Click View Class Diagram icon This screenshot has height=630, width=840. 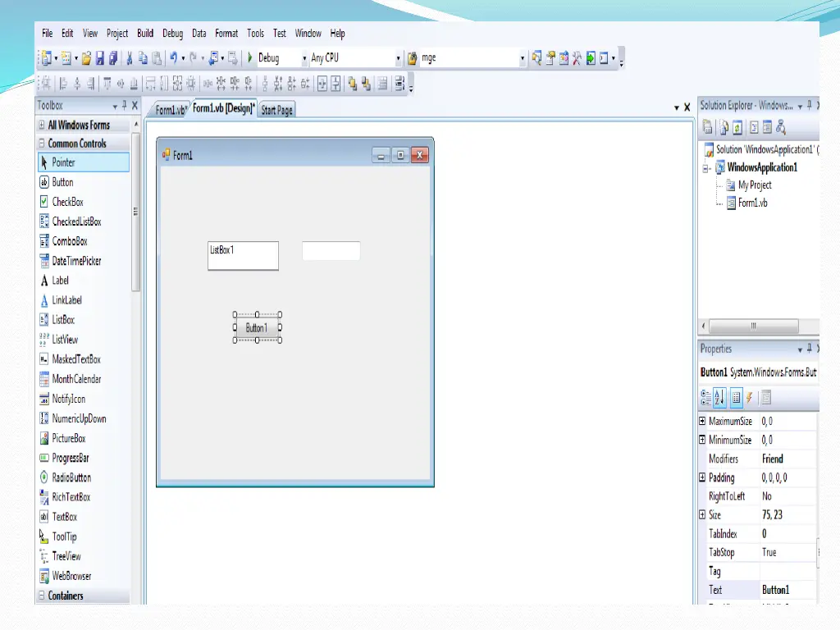coord(781,127)
